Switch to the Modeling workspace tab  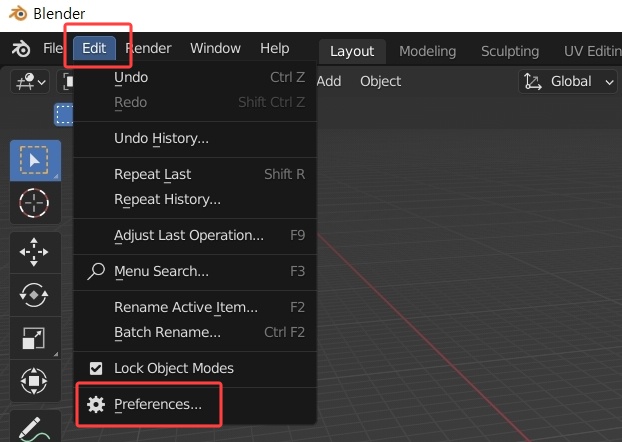coord(428,51)
